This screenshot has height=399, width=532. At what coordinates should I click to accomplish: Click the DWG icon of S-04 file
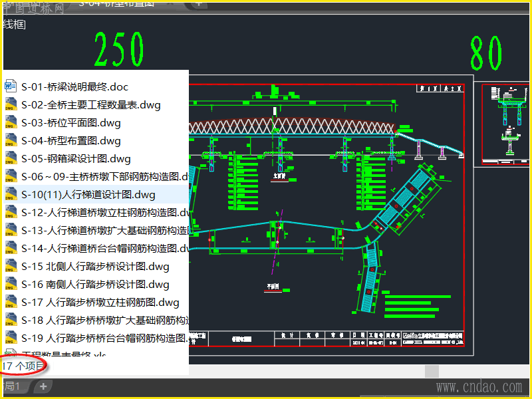click(x=11, y=140)
